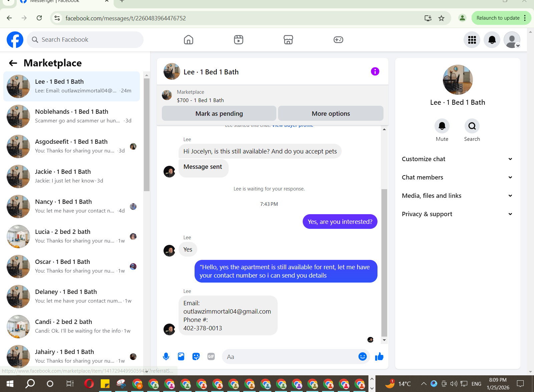Open Facebook home via the logo

tap(15, 40)
